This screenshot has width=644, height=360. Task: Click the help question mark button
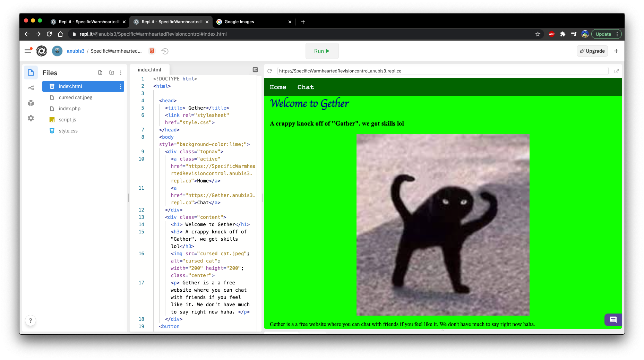pos(31,320)
